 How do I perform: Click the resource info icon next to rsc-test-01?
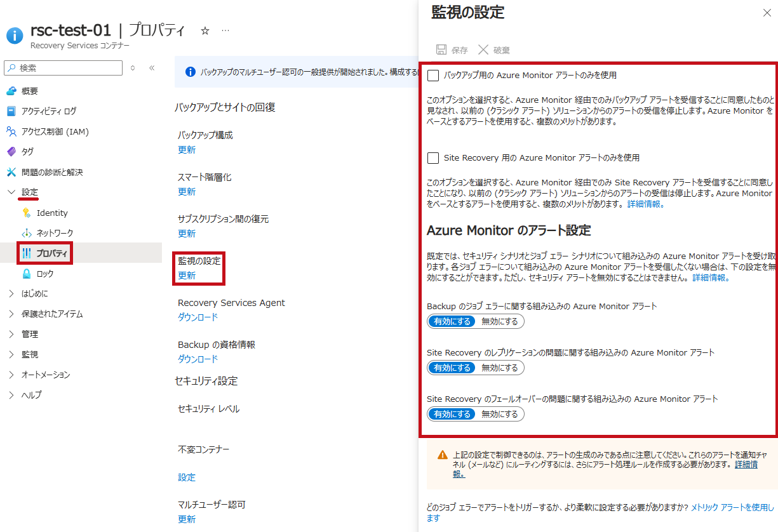(x=15, y=36)
